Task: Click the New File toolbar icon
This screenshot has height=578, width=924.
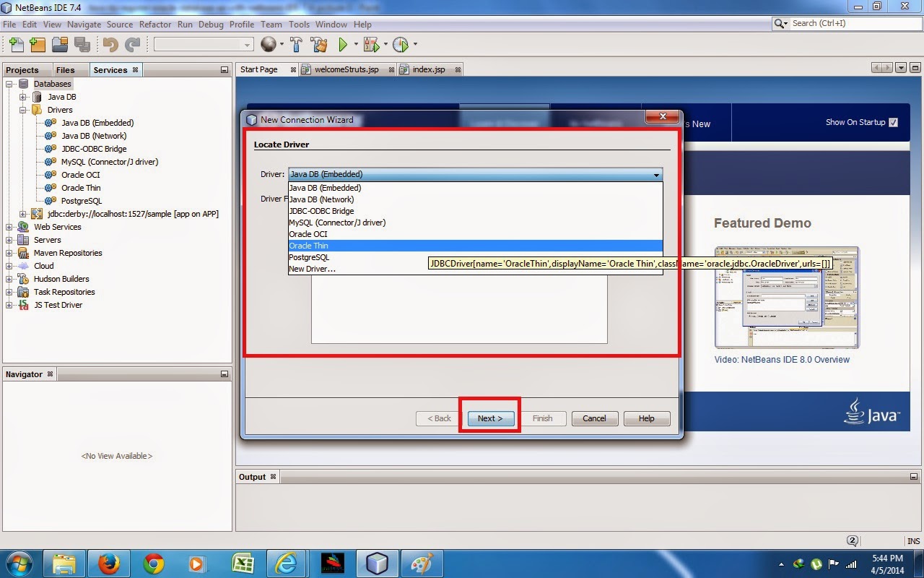Action: [16, 45]
